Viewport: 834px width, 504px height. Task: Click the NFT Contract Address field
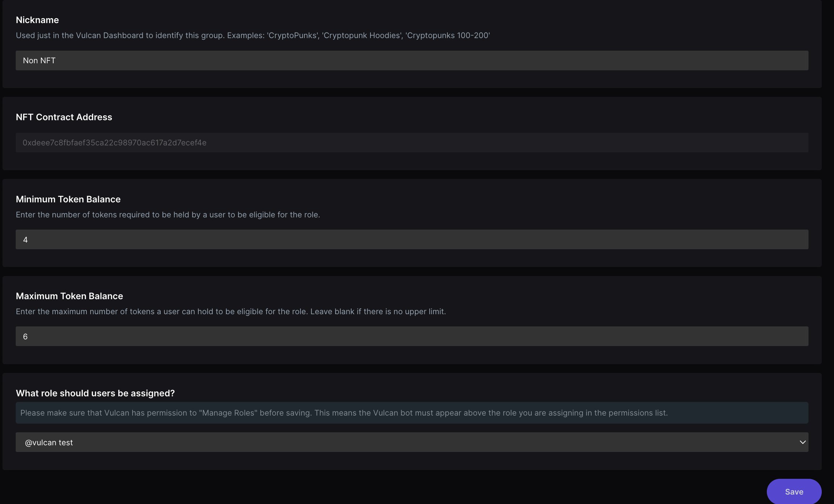(412, 143)
